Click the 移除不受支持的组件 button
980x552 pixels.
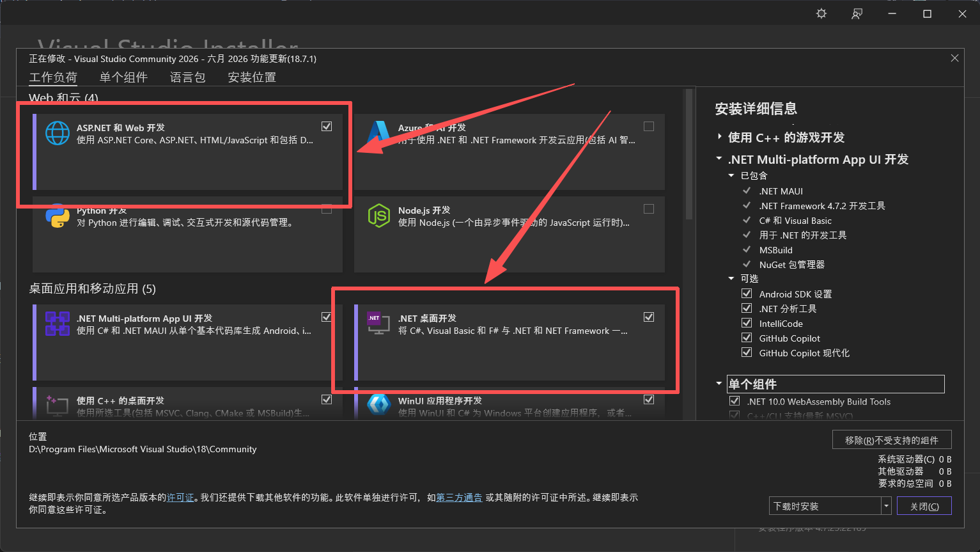pos(892,440)
